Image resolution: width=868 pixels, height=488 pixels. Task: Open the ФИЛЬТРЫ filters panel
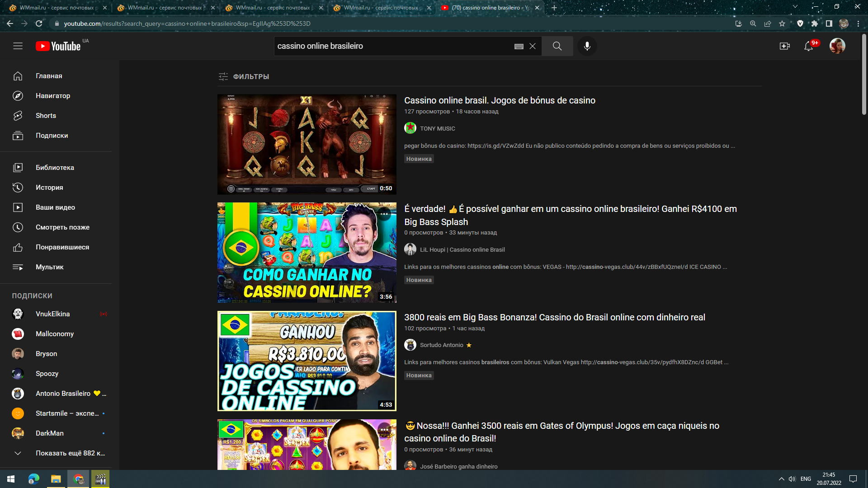244,77
